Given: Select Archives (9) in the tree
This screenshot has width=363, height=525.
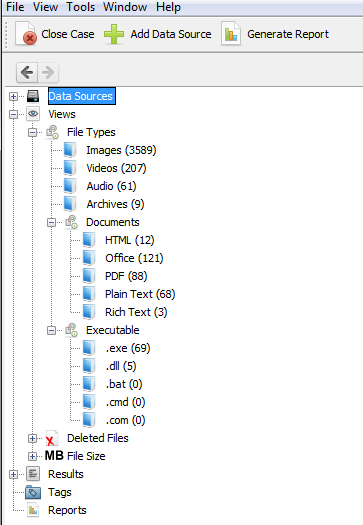Looking at the screenshot, I should tap(115, 204).
